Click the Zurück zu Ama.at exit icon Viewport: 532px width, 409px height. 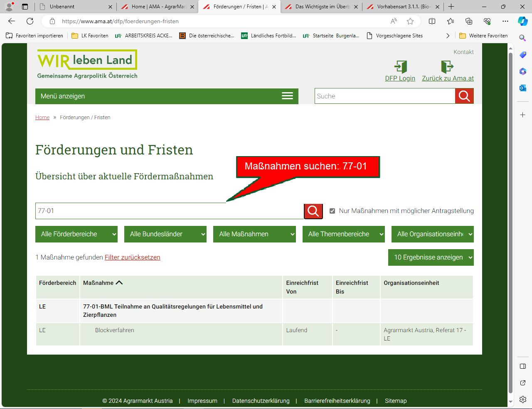click(x=447, y=66)
